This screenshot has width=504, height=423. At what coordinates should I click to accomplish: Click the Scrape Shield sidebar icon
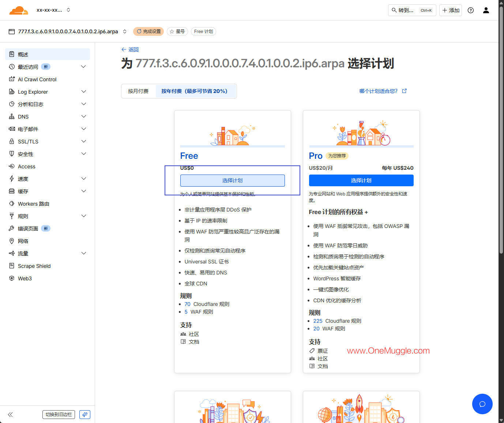pos(12,266)
